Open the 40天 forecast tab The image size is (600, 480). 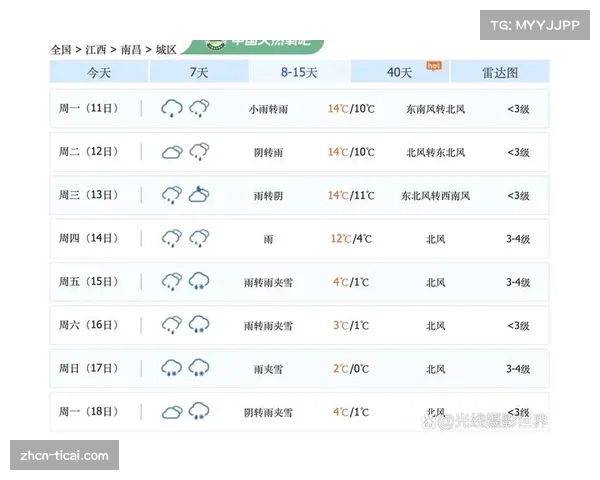(x=399, y=72)
